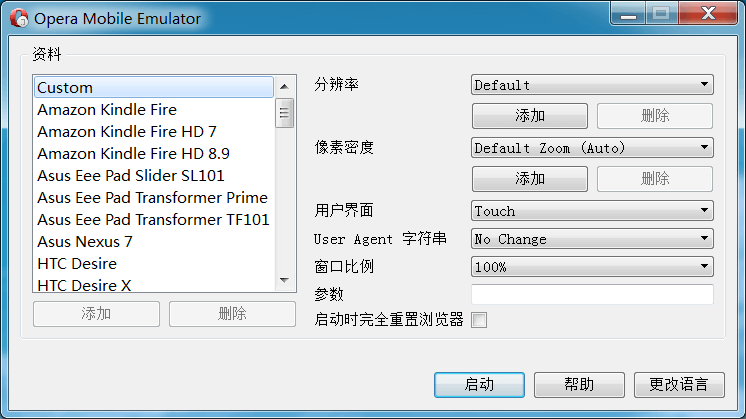Select Asus Eee Pad Transformer Prime
This screenshot has width=746, height=419.
[153, 197]
